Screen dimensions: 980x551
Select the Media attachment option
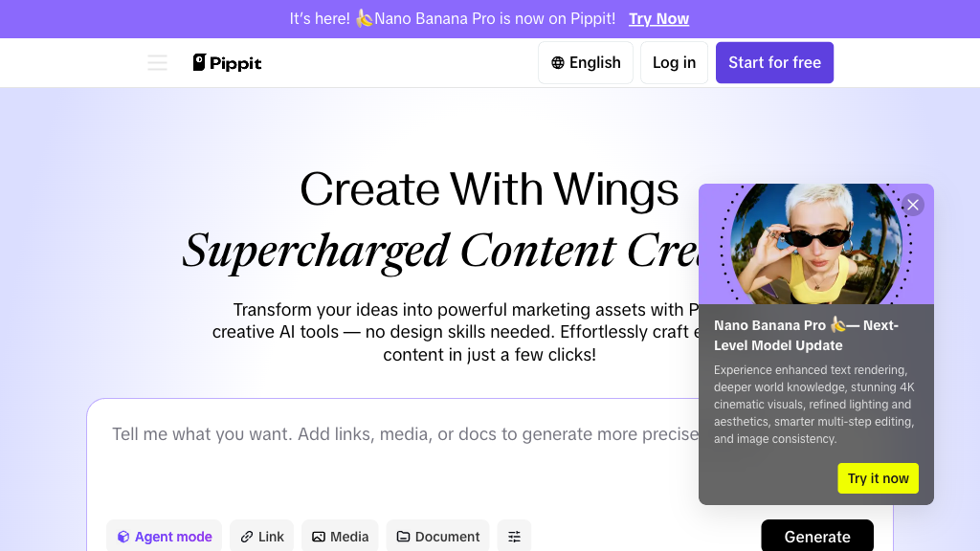[340, 537]
